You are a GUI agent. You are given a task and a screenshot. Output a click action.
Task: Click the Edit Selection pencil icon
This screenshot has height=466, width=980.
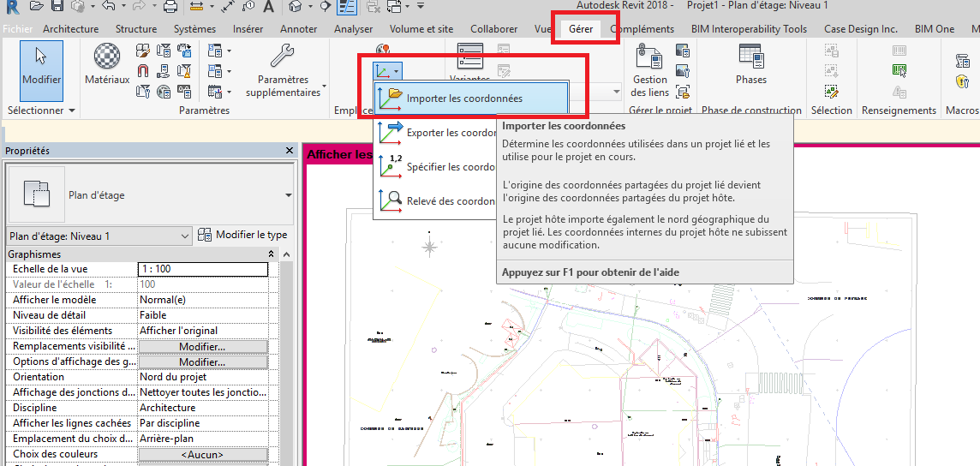(x=831, y=92)
